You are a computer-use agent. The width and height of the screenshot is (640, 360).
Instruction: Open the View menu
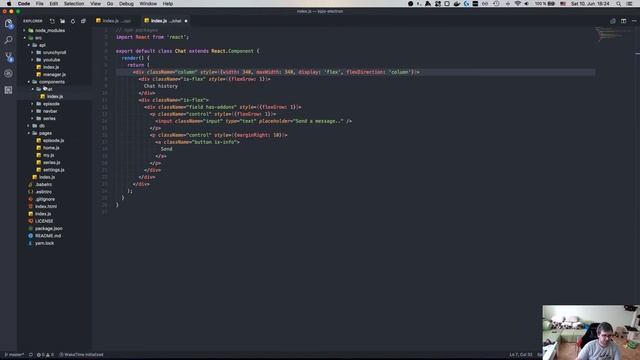[x=96, y=4]
